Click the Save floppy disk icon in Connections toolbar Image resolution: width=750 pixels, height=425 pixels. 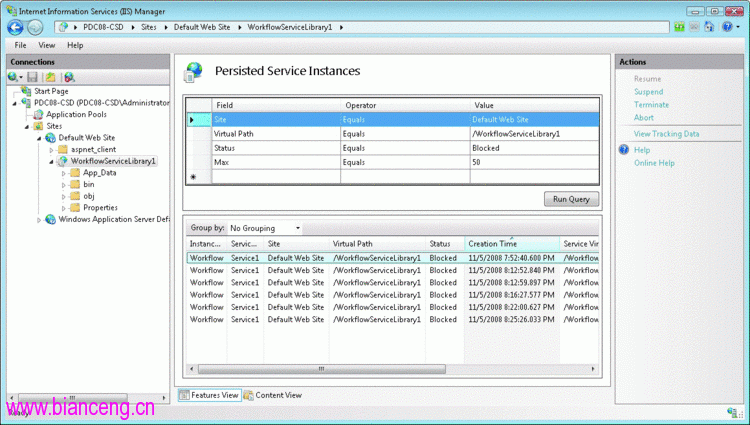tap(33, 77)
